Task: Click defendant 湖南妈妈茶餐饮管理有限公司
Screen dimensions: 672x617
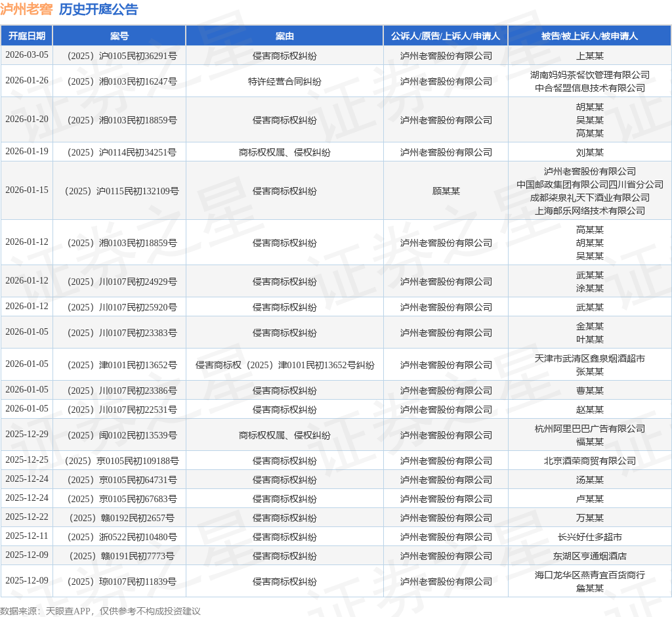Action: [590, 75]
